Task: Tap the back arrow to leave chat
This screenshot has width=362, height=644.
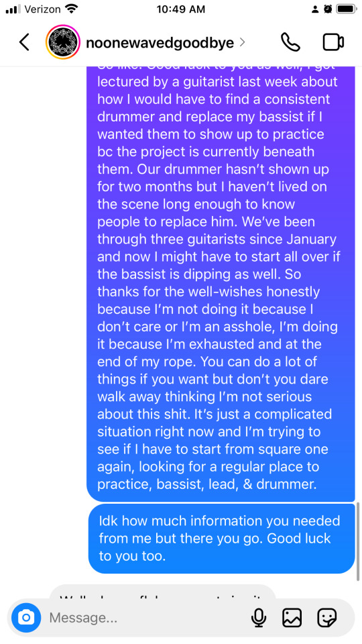Action: (24, 42)
